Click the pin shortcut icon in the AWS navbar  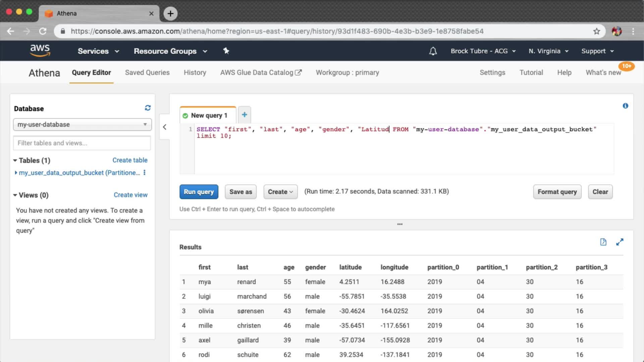coord(226,51)
